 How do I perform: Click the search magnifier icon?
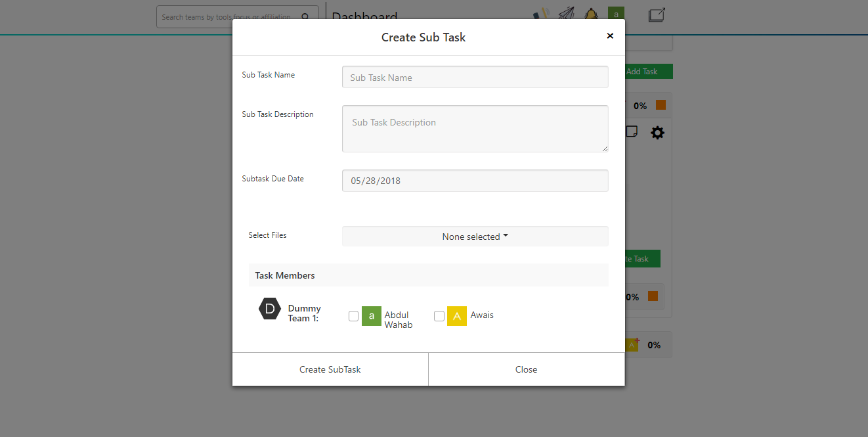pos(305,17)
